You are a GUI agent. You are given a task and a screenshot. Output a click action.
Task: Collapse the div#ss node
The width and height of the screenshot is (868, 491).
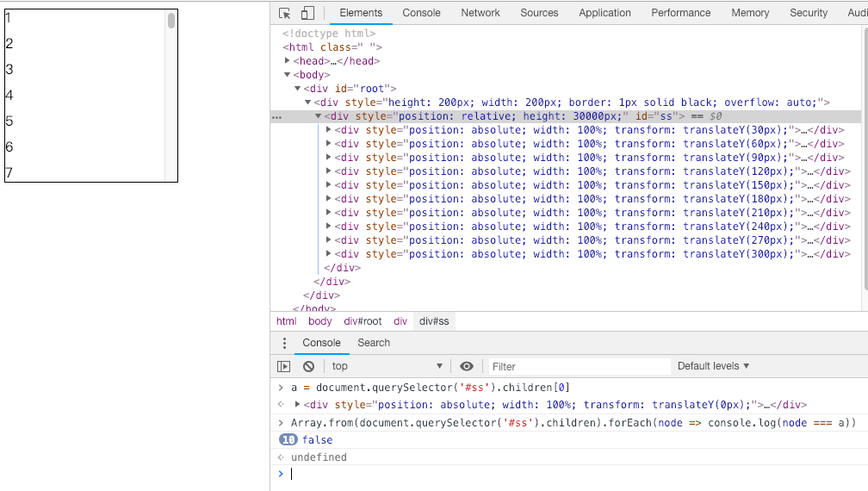(319, 116)
